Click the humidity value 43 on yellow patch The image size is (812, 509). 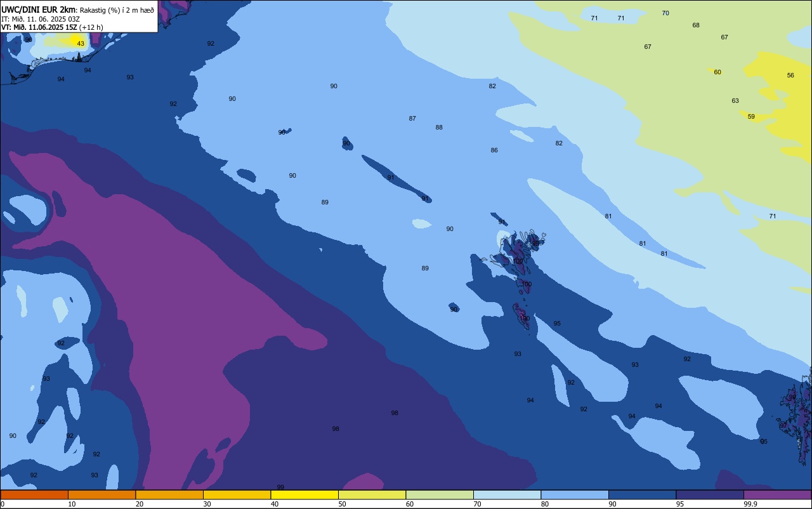point(81,44)
